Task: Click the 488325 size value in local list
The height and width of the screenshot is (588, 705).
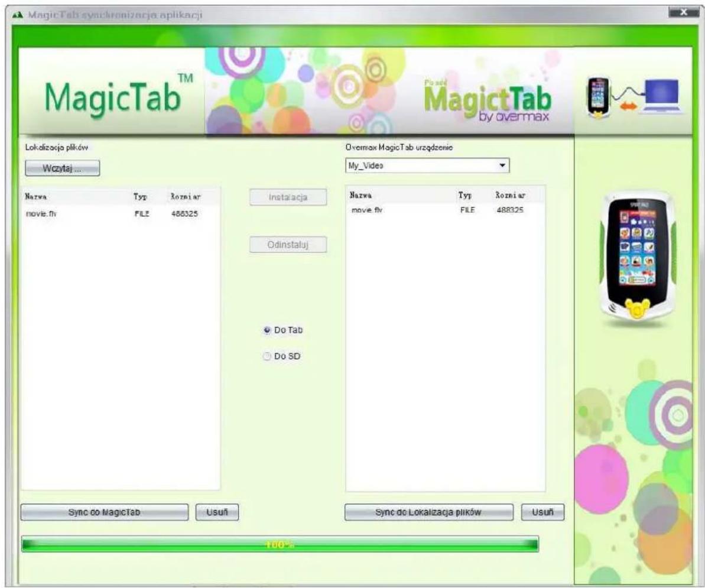Action: point(184,214)
